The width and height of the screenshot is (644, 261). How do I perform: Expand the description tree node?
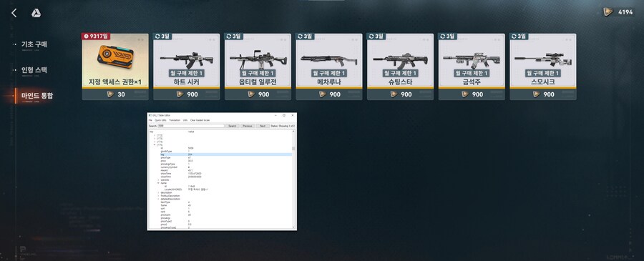point(158,192)
